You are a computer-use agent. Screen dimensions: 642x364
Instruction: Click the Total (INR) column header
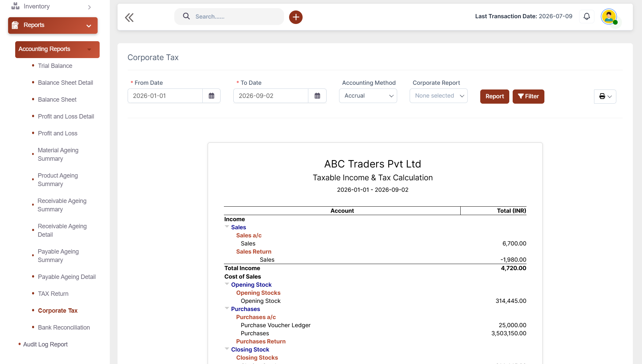click(x=511, y=211)
